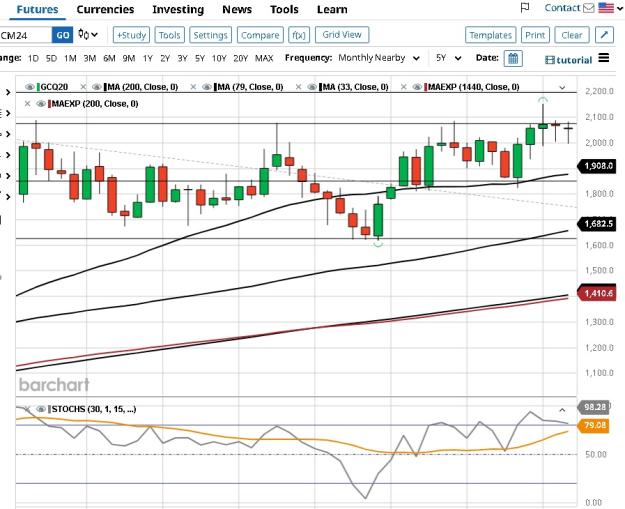Collapse the study legend chevron
Image resolution: width=625 pixels, height=509 pixels.
coord(562,87)
